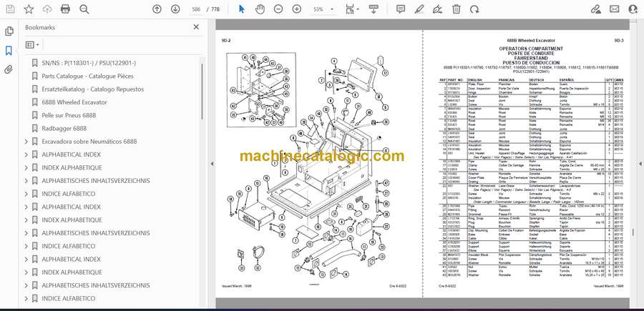This screenshot has height=311, width=644.
Task: Select Ersatzteilkatalog - Catalogo Repuestos bookmark
Action: (x=93, y=89)
